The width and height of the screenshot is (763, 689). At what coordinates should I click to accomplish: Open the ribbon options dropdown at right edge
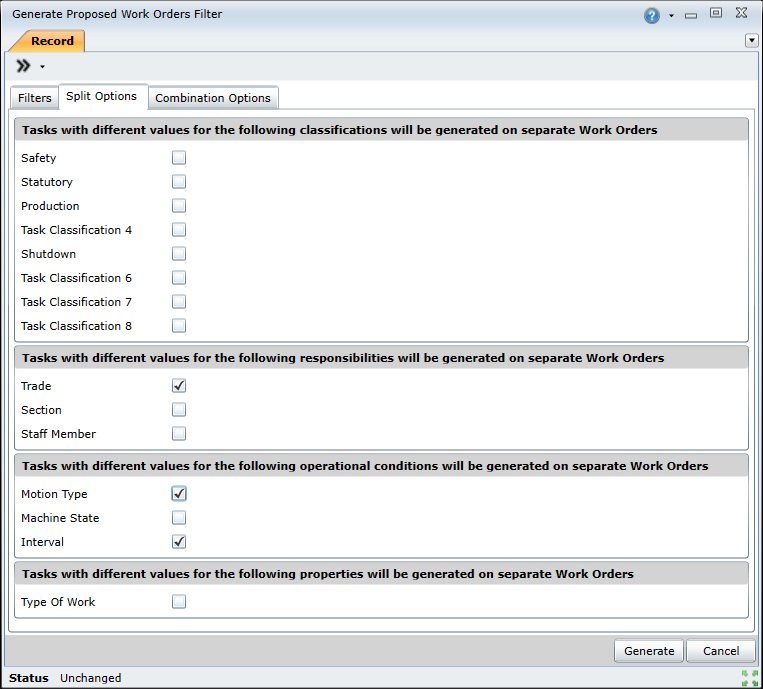point(752,40)
